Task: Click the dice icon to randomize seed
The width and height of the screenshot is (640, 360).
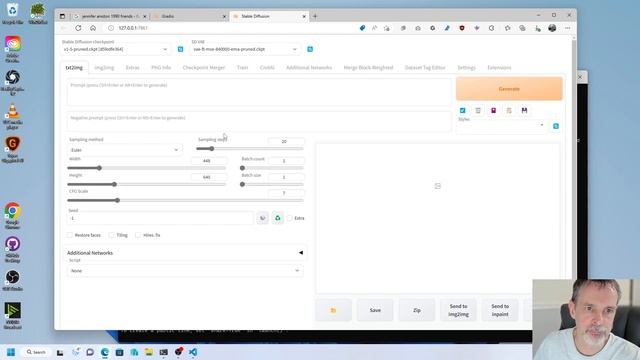Action: [x=262, y=218]
